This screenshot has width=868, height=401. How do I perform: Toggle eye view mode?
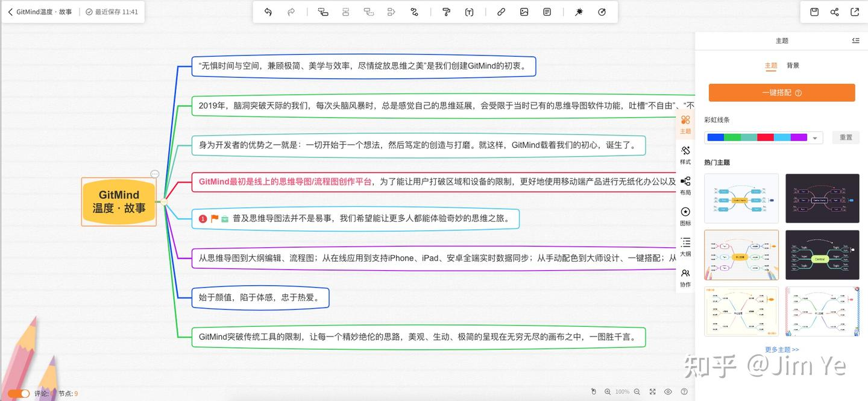pyautogui.click(x=668, y=392)
